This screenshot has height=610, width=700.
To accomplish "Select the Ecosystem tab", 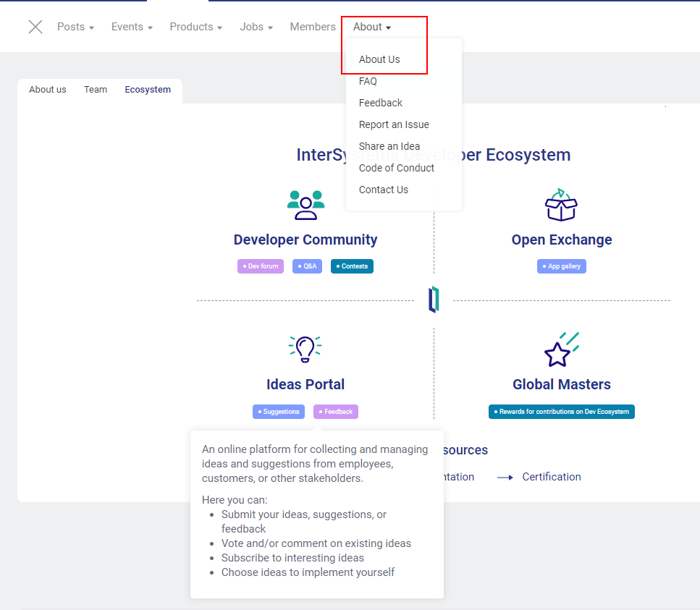I will coord(148,89).
